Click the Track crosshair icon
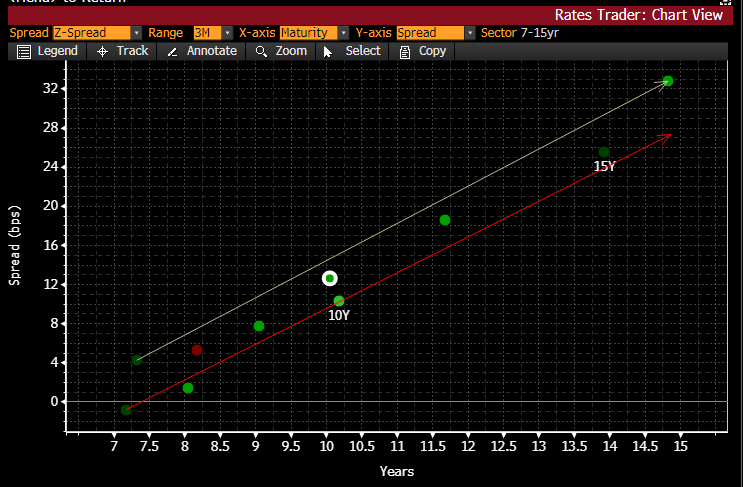This screenshot has height=487, width=743. [x=102, y=52]
